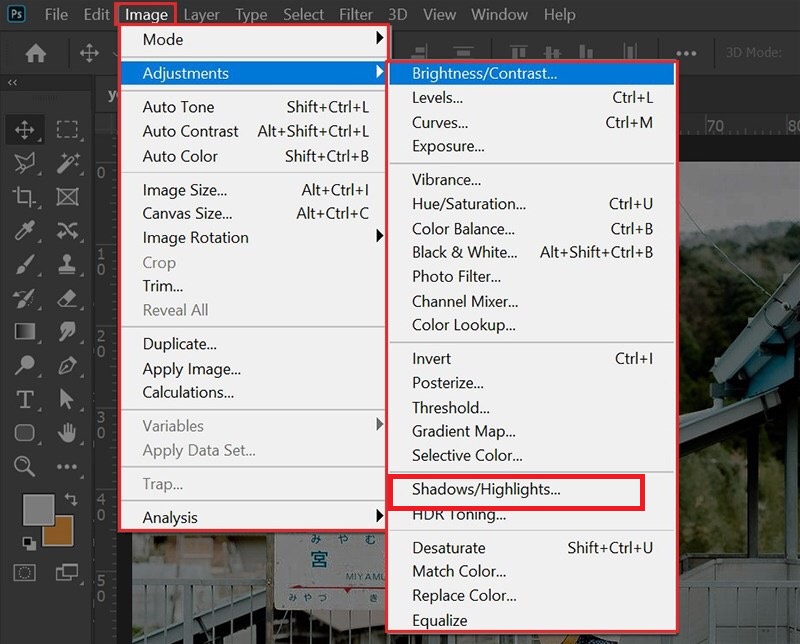Viewport: 800px width, 644px height.
Task: Toggle Quick Mask mode
Action: tap(24, 573)
